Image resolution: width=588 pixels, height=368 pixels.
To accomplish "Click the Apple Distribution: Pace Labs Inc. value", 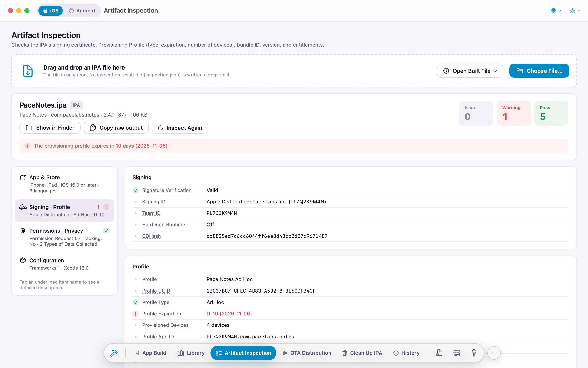I will (266, 202).
